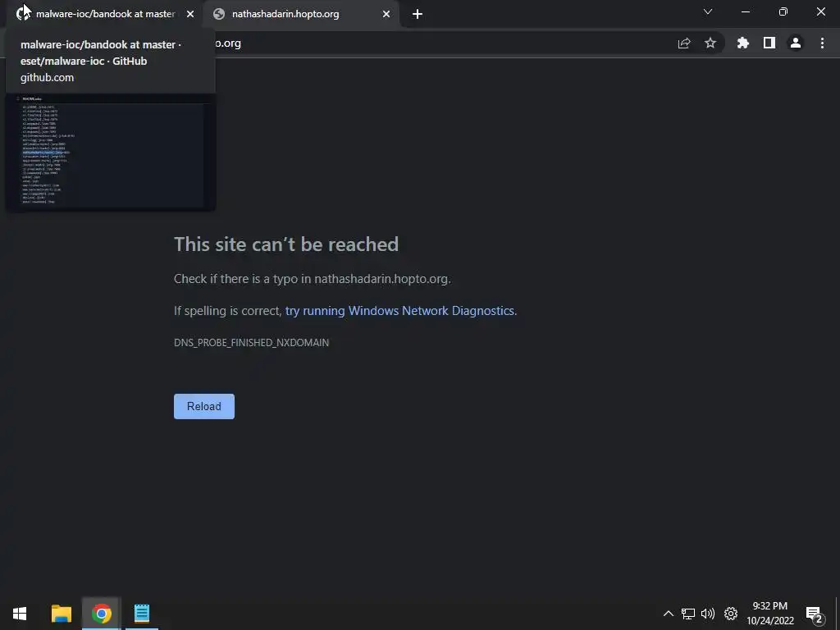Restore down the Chrome window
This screenshot has width=840, height=630.
click(x=783, y=11)
